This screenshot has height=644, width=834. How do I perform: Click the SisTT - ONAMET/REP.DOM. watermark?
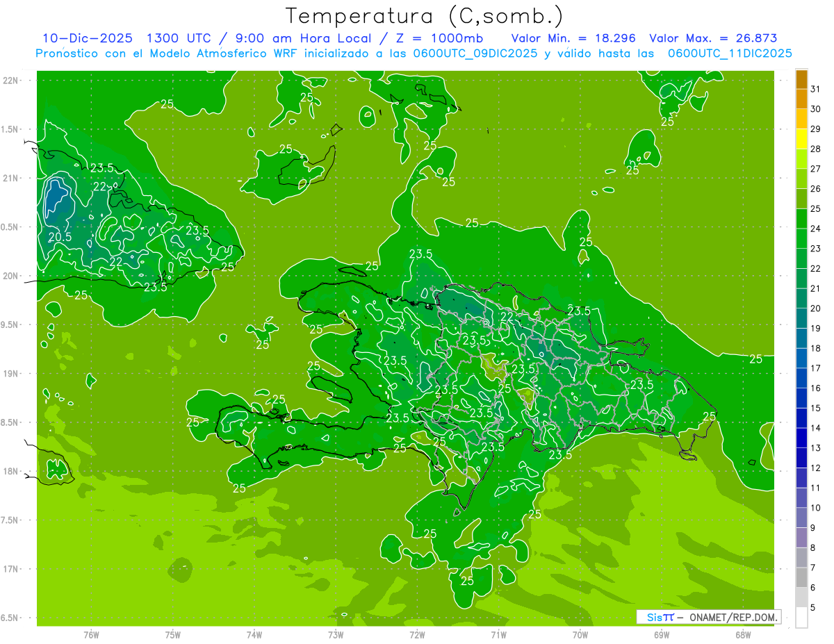tap(709, 617)
